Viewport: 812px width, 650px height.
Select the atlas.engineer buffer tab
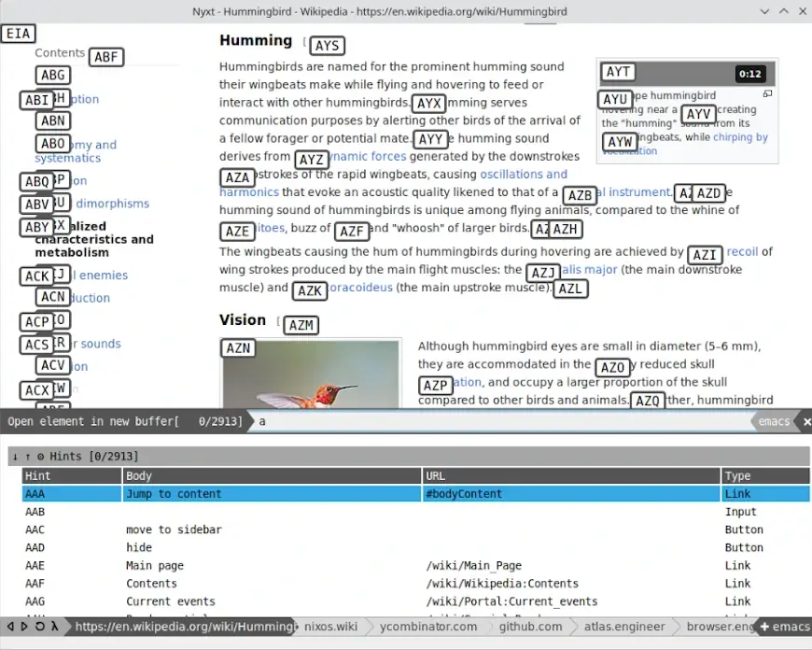pyautogui.click(x=623, y=627)
